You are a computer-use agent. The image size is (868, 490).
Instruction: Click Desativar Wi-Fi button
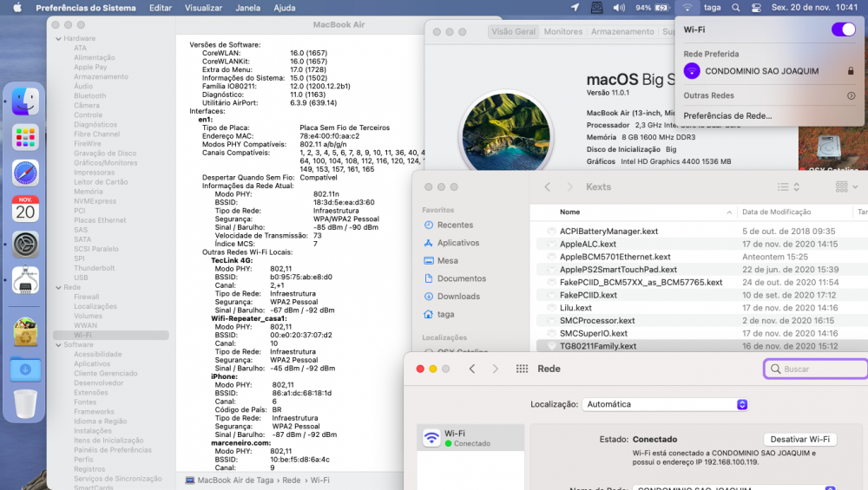[800, 439]
